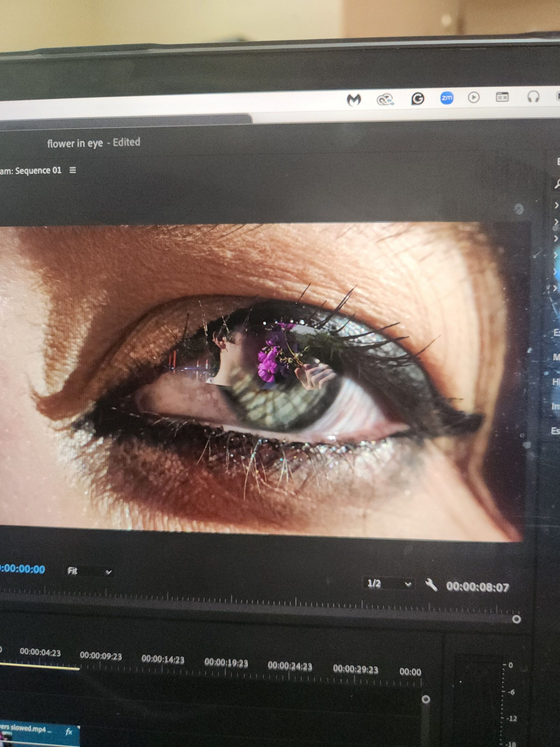
Task: Click the Creative Cloud sync icon
Action: point(386,100)
